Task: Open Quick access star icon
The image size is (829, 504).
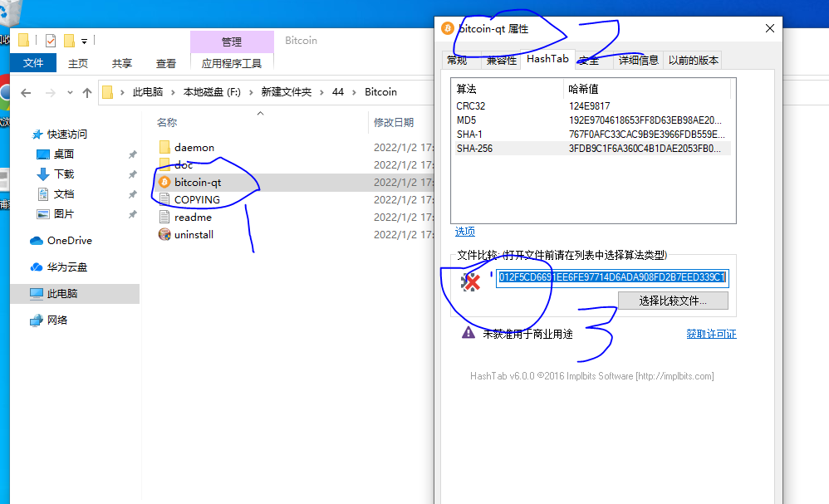Action: pos(37,135)
